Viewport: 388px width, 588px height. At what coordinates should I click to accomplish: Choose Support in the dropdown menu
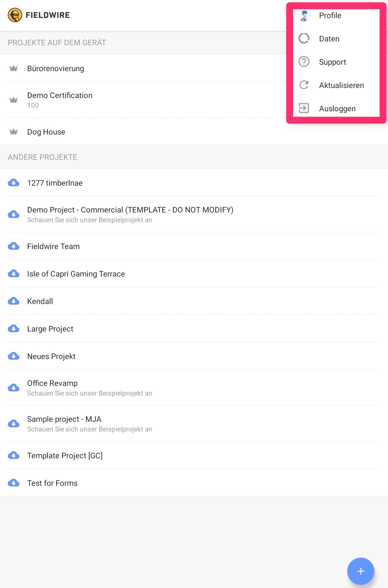[336, 62]
